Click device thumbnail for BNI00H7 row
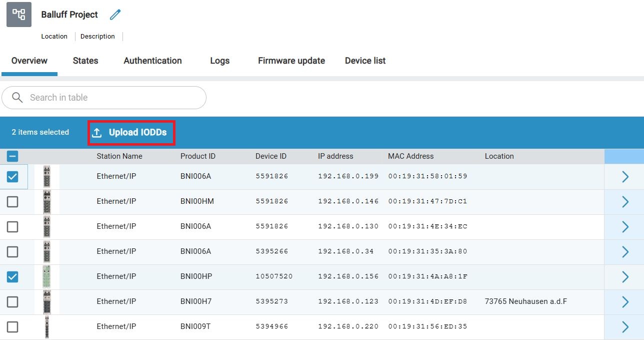The width and height of the screenshot is (644, 340). pos(47,302)
